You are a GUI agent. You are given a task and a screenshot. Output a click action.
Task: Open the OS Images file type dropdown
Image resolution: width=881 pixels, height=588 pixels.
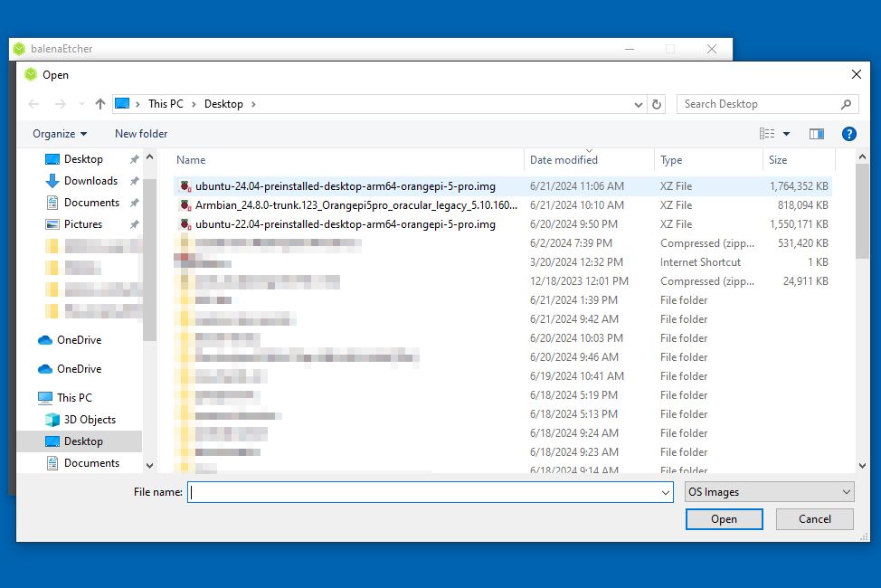click(769, 492)
